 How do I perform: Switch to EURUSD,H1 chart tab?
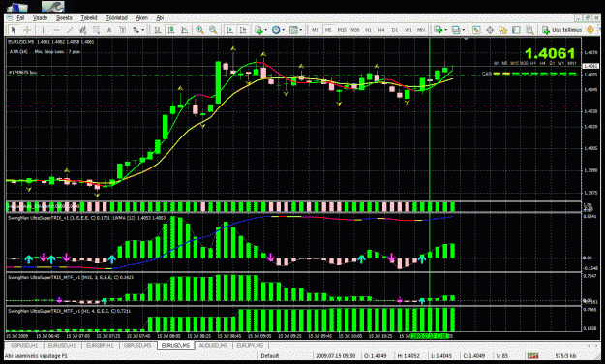(62, 345)
